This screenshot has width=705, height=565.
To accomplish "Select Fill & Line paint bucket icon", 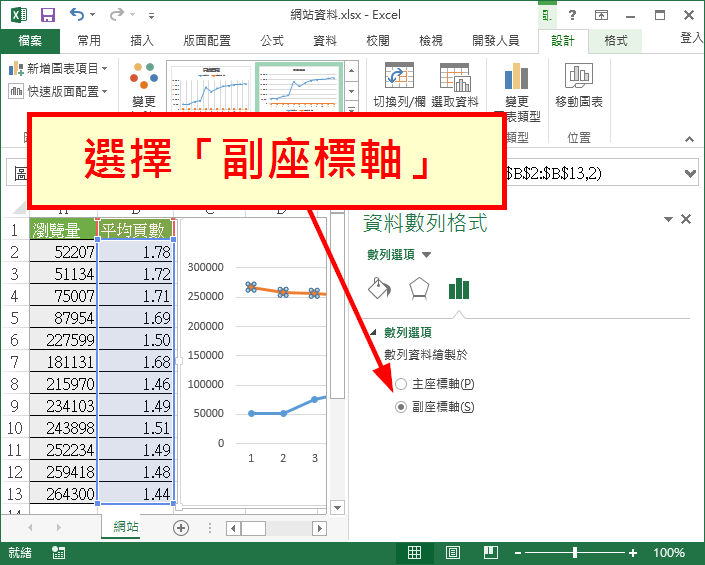I will point(379,288).
